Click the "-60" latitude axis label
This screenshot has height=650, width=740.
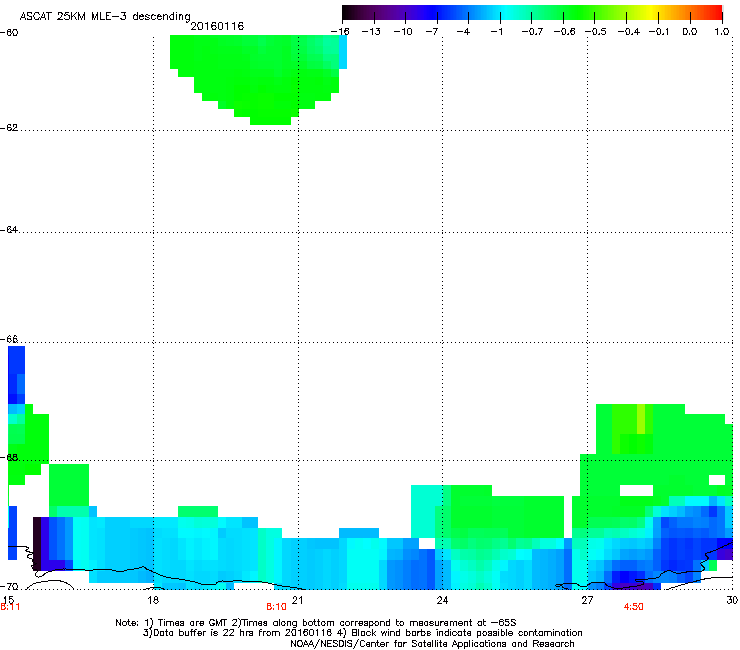click(x=9, y=33)
